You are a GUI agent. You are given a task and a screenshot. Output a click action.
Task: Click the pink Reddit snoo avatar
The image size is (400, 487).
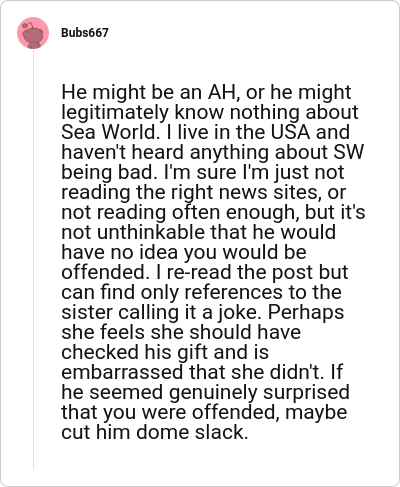click(x=33, y=33)
